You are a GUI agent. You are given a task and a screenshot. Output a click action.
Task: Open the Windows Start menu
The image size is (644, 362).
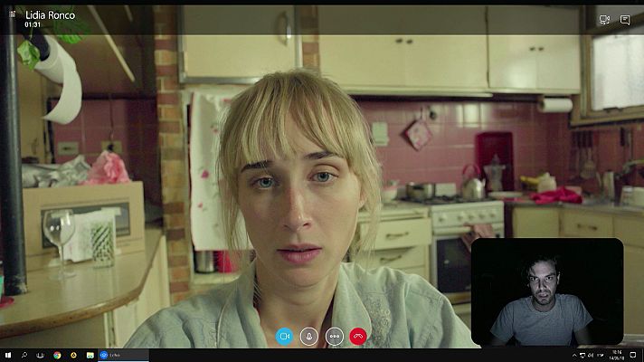(x=7, y=355)
